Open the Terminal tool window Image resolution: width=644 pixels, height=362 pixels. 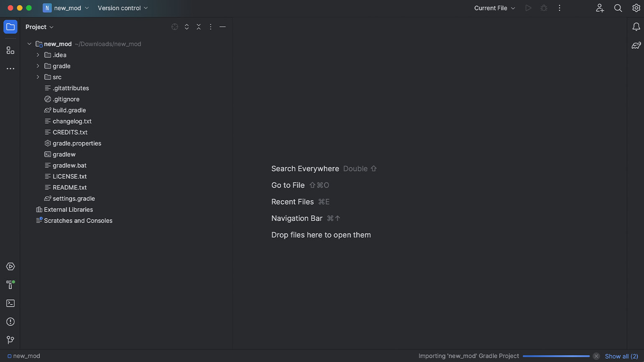(10, 303)
